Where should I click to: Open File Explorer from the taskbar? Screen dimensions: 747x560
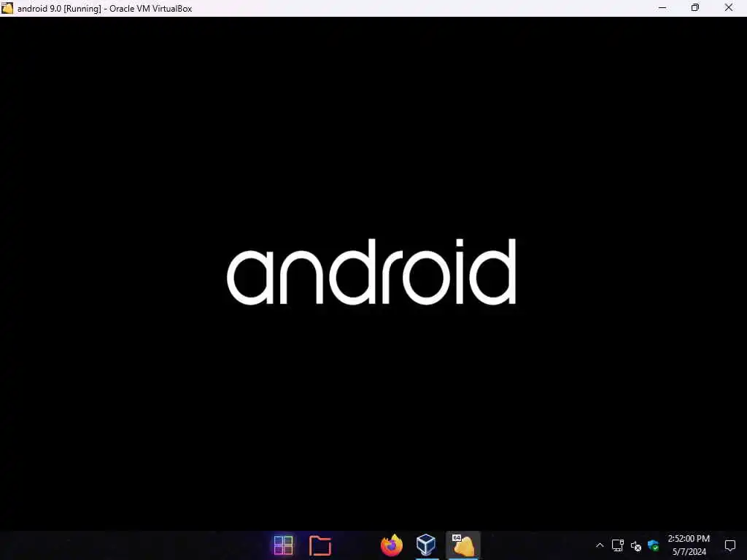(320, 545)
